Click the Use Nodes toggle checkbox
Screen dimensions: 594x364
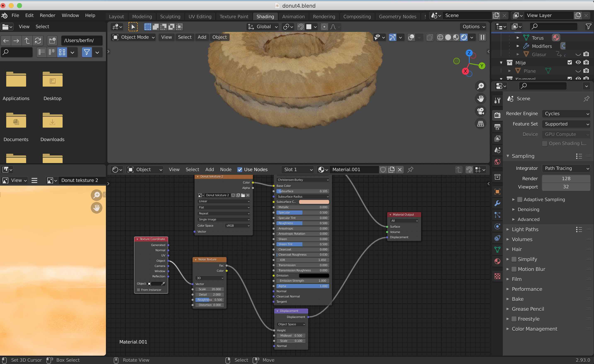[x=239, y=169]
